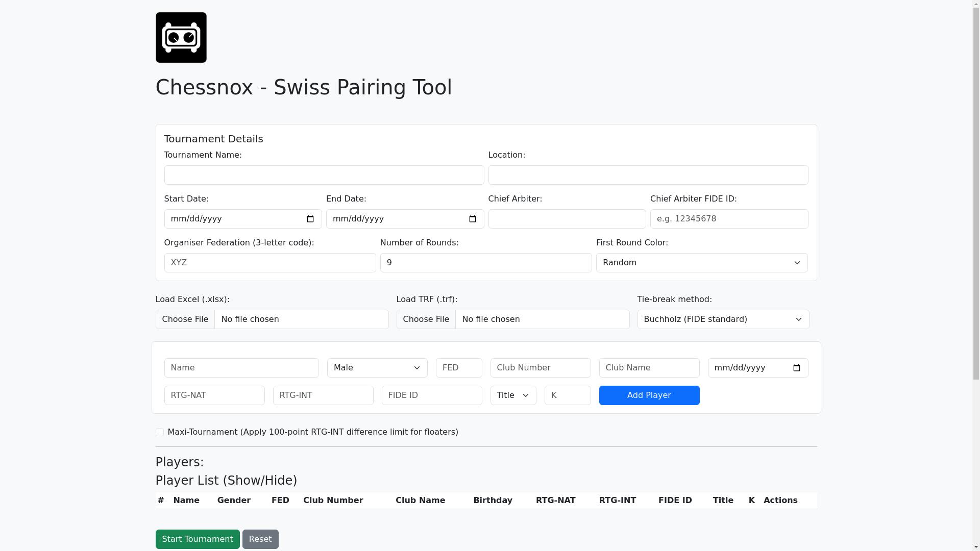
Task: Click the Reset button
Action: pos(260,539)
